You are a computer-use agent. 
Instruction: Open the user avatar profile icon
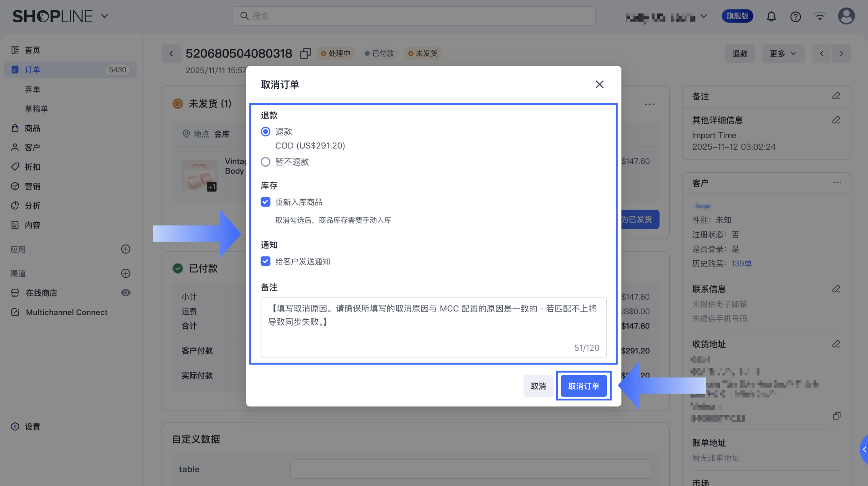tap(846, 16)
